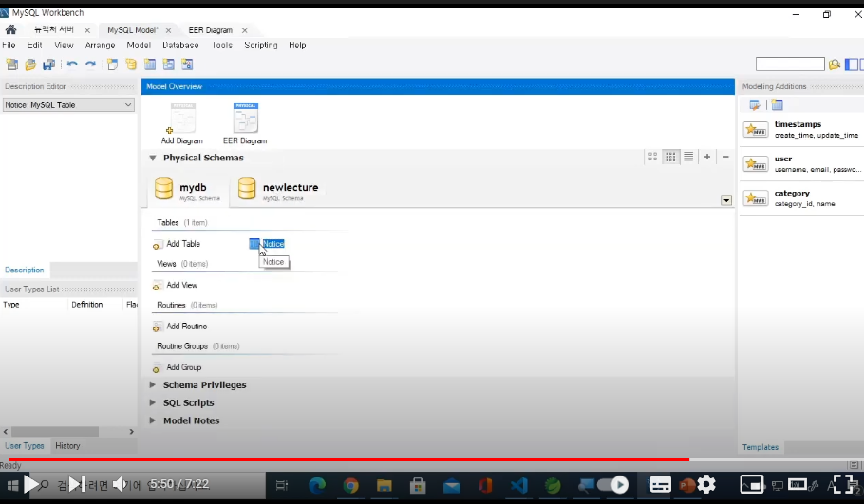Switch to small icons grid view

(670, 157)
